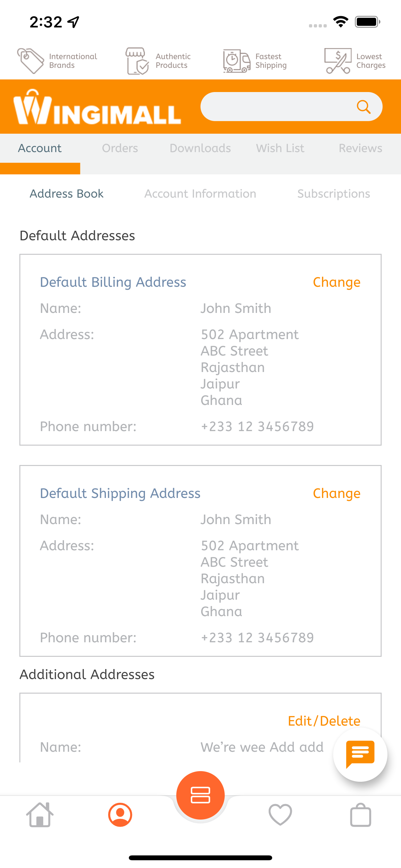This screenshot has width=401, height=868.
Task: Tap the Authentic Products store icon
Action: click(137, 61)
